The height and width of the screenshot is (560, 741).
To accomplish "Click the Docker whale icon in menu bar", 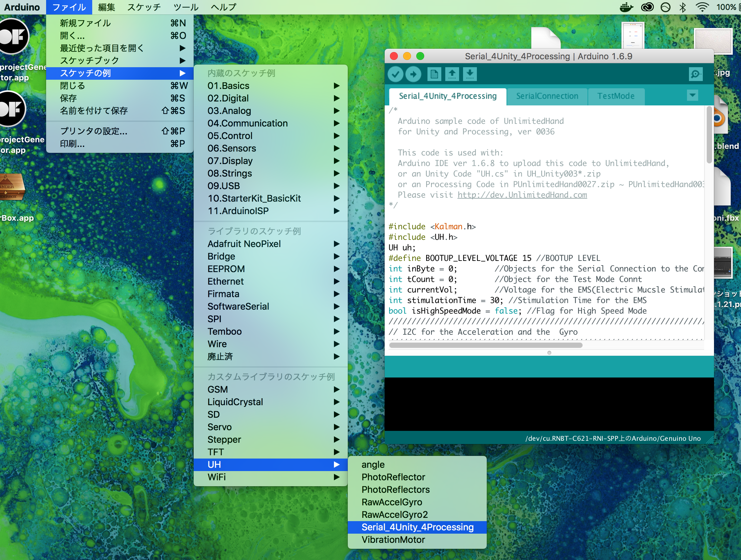I will (626, 7).
